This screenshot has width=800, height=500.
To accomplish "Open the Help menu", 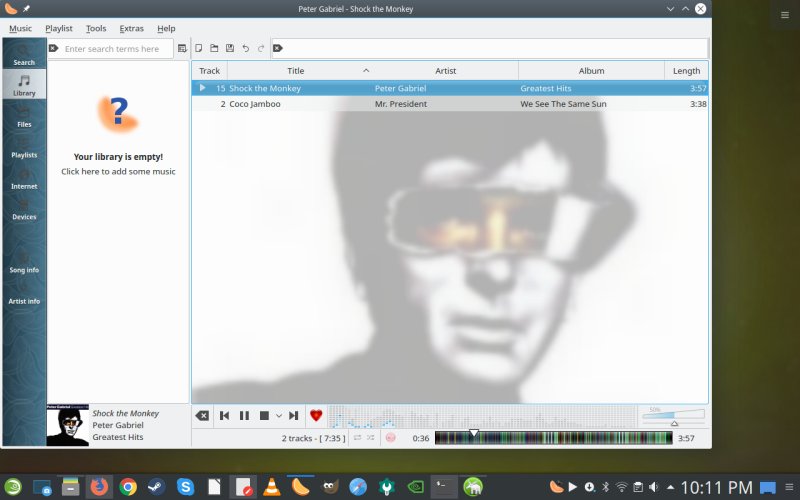I will pos(166,29).
